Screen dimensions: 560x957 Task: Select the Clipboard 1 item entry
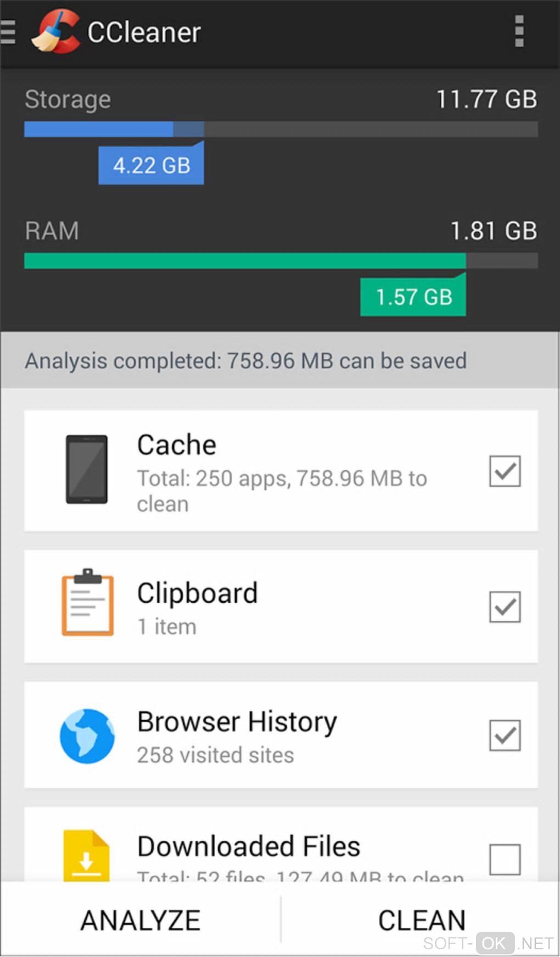(x=198, y=607)
